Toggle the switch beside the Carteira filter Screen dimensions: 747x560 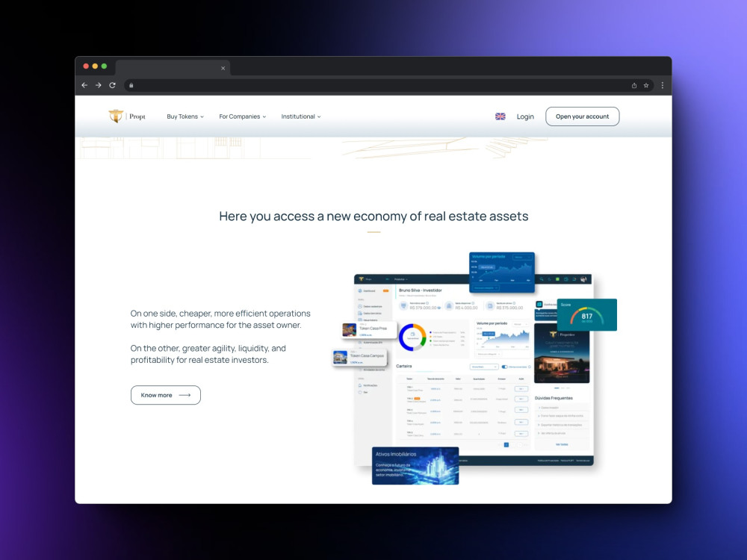point(503,366)
